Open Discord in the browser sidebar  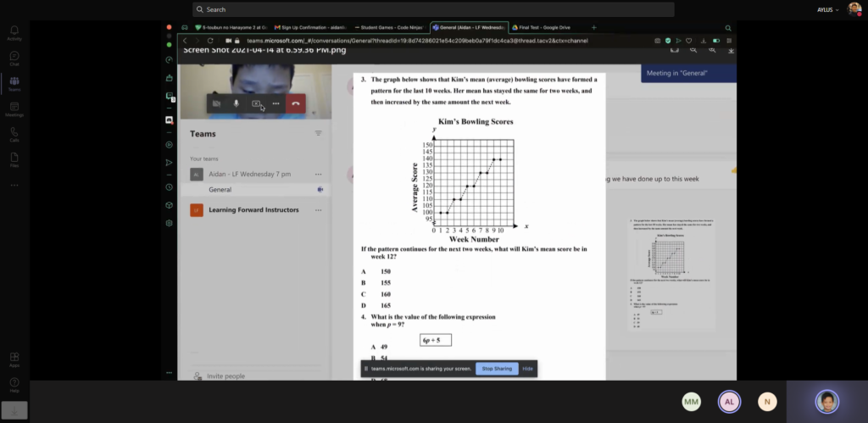pyautogui.click(x=170, y=120)
